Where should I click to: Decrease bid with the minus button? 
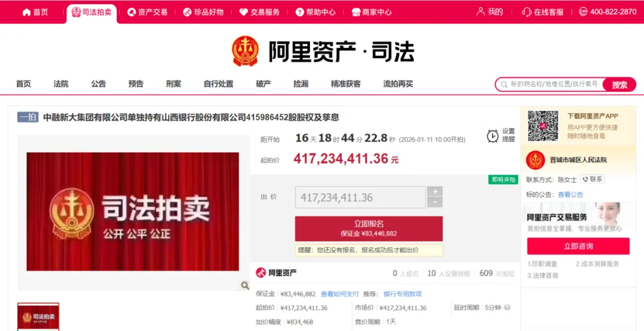point(435,202)
